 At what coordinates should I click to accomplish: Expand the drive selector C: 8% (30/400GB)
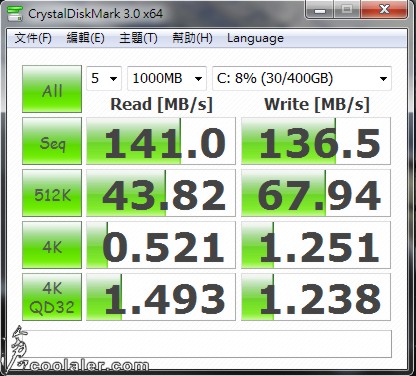point(302,79)
